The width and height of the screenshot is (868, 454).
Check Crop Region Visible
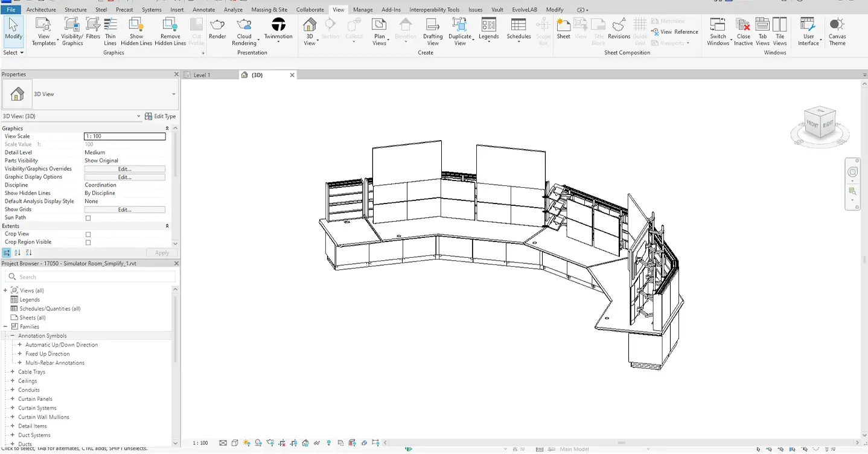point(88,241)
